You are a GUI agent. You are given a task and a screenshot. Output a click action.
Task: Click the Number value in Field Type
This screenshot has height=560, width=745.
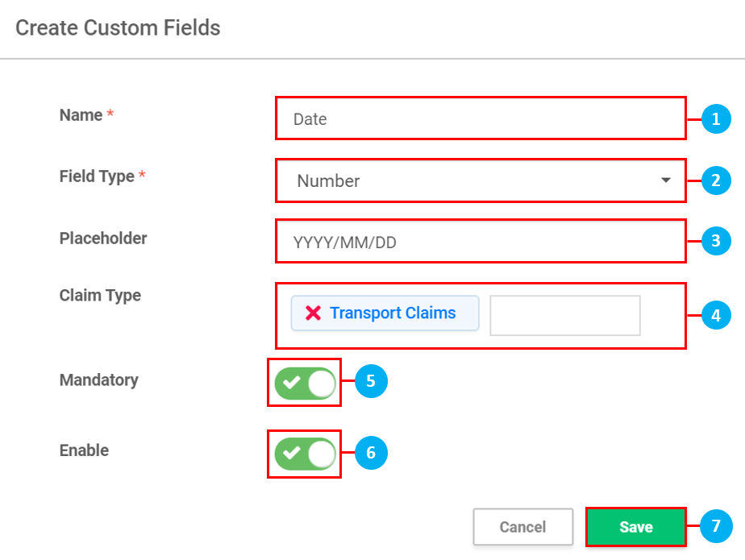click(329, 181)
